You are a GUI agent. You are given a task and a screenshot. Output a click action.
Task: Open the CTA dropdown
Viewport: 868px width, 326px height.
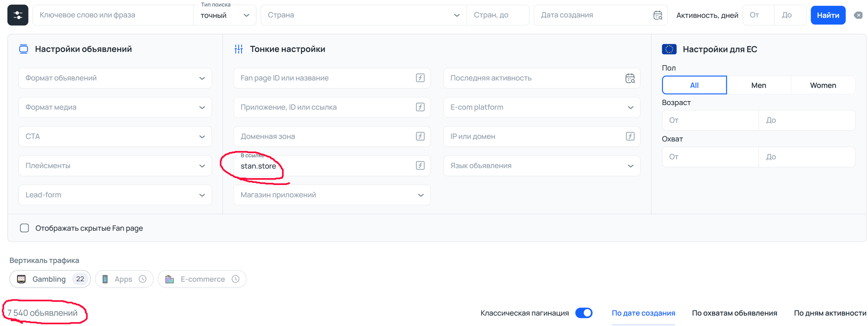click(x=115, y=136)
